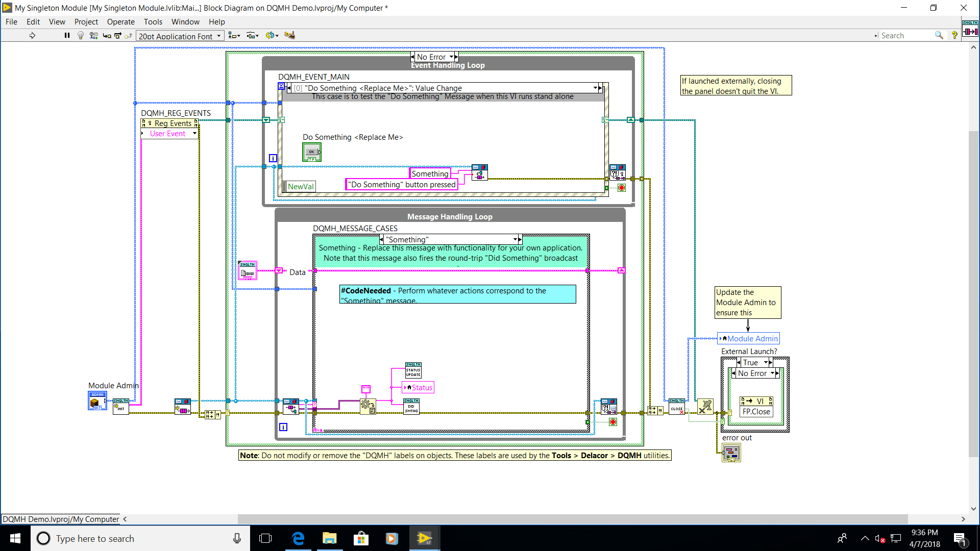The width and height of the screenshot is (980, 551).
Task: Open the True case selector dropdown
Action: coord(766,362)
